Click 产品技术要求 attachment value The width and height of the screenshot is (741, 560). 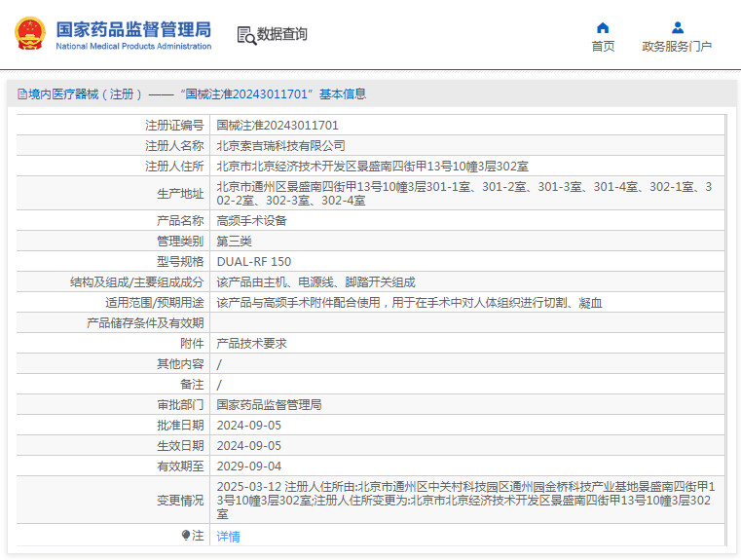[251, 344]
